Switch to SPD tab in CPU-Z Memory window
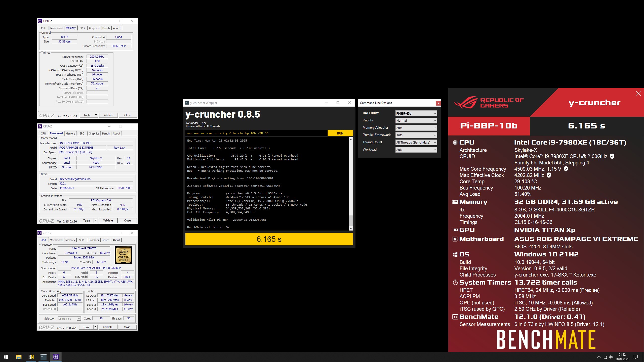This screenshot has height=362, width=644. 82,28
